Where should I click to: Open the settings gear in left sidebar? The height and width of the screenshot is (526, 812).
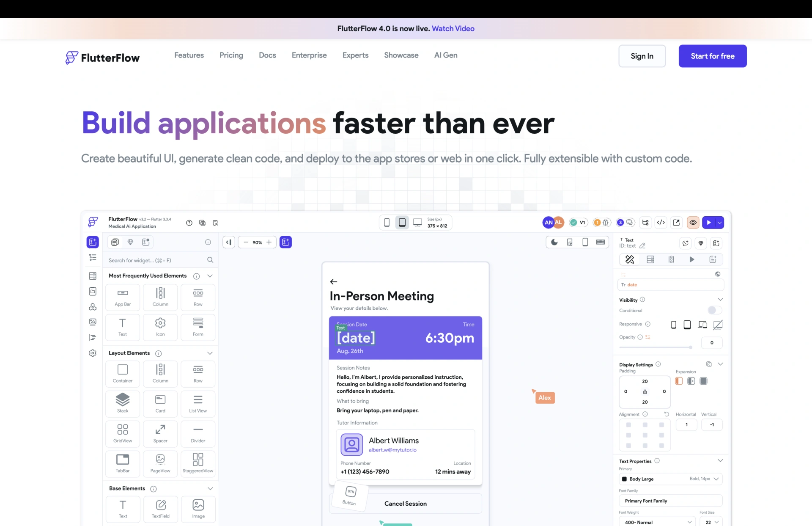point(93,353)
